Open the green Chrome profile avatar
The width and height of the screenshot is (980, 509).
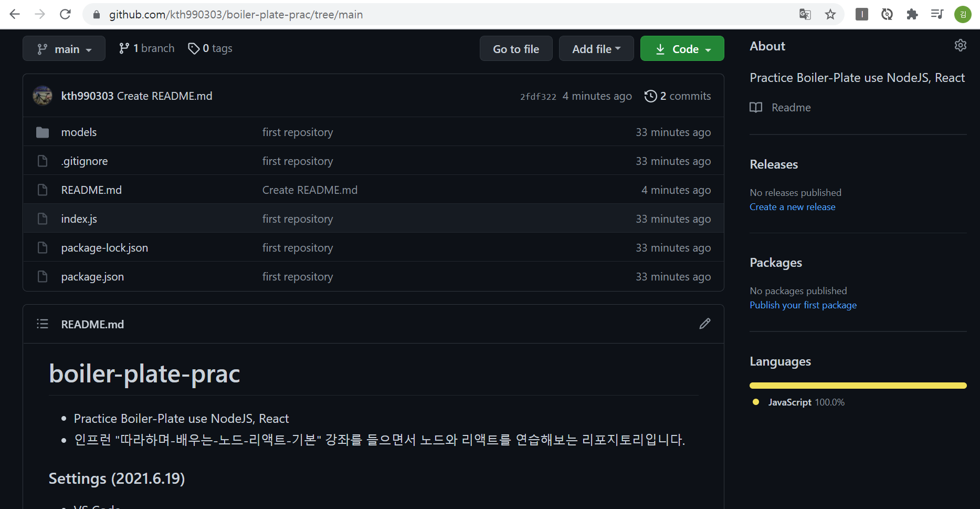pos(963,14)
